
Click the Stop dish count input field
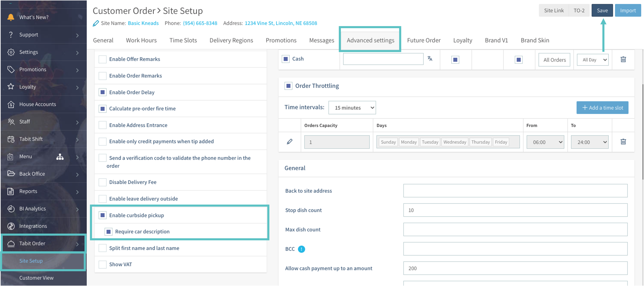point(515,210)
